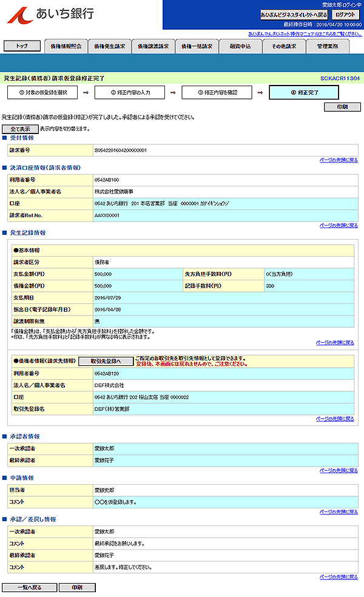The width and height of the screenshot is (364, 597).
Task: Open the 債権一括請求 tab
Action: click(197, 47)
